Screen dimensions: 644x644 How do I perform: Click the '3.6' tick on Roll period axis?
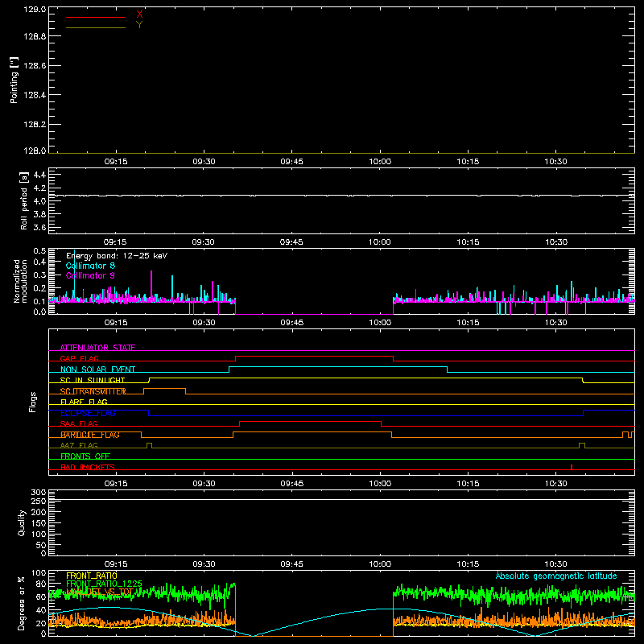coord(39,227)
